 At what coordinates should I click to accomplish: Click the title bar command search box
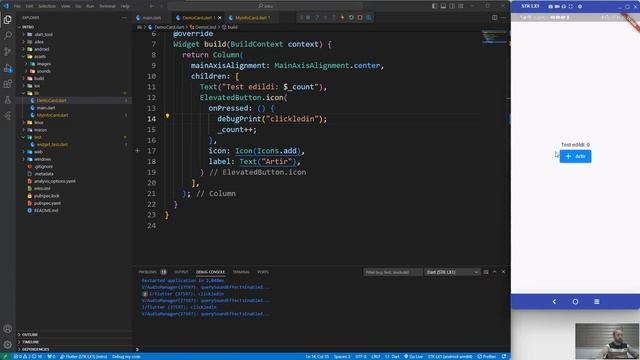pyautogui.click(x=265, y=6)
